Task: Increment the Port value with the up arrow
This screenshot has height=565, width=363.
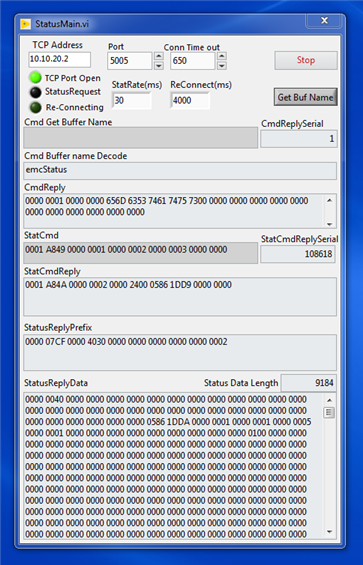Action: (159, 56)
